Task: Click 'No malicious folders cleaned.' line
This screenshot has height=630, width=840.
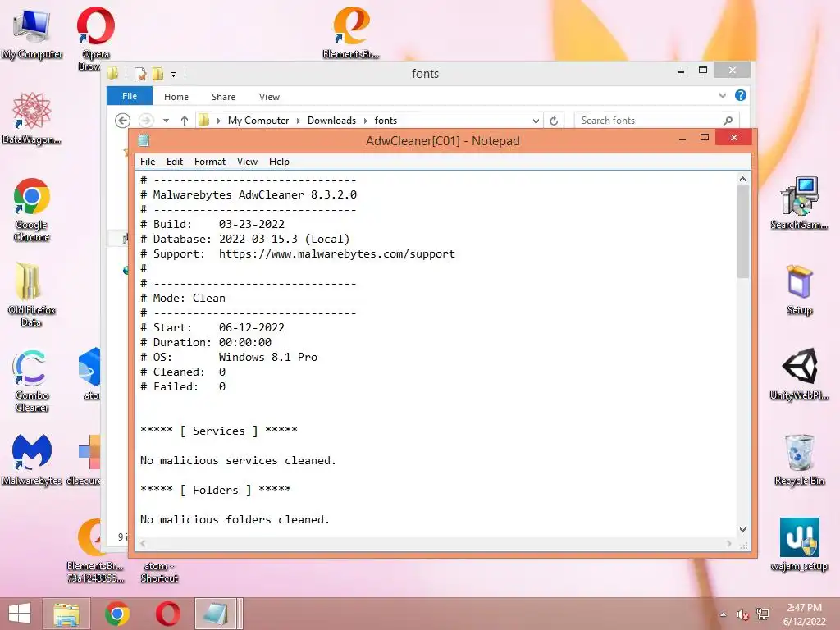Action: 235,519
